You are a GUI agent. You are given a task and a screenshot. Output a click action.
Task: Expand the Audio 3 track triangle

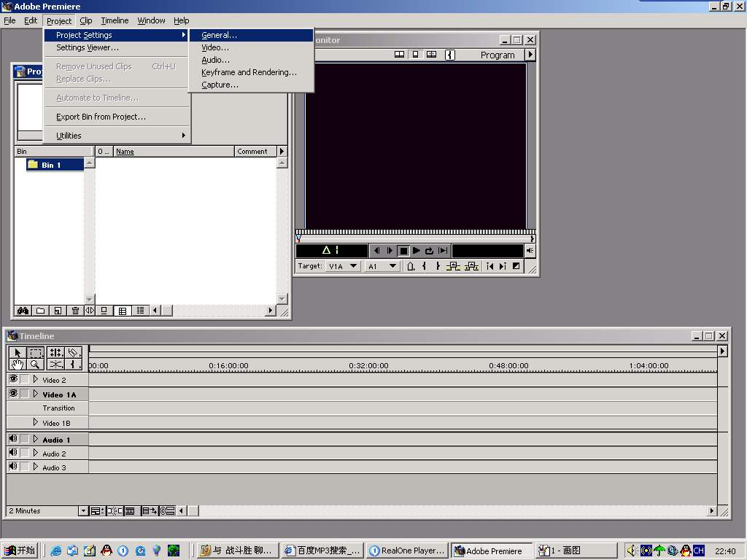click(35, 466)
